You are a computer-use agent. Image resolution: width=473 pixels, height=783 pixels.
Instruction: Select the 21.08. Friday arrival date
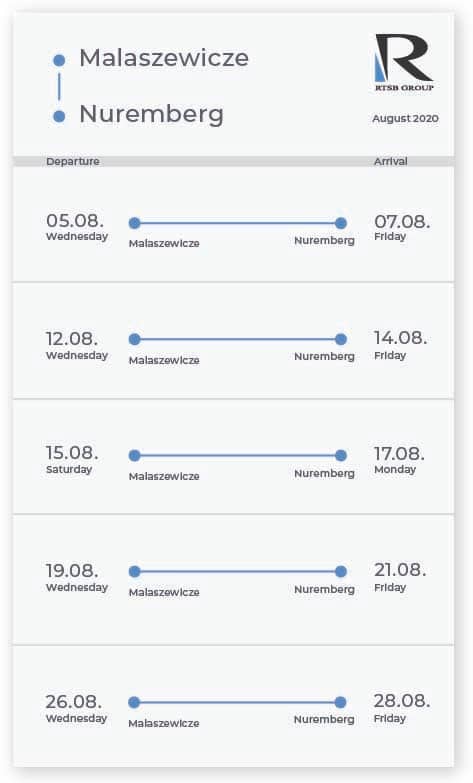[400, 577]
